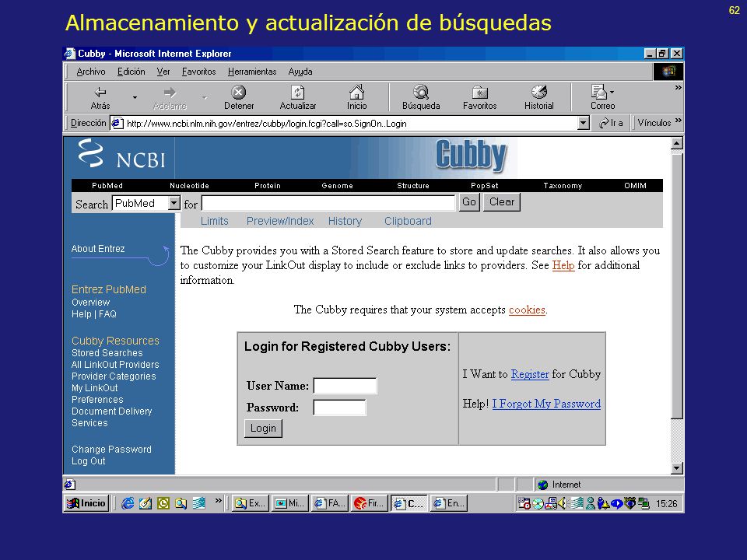Click the Clear button

coord(502,202)
